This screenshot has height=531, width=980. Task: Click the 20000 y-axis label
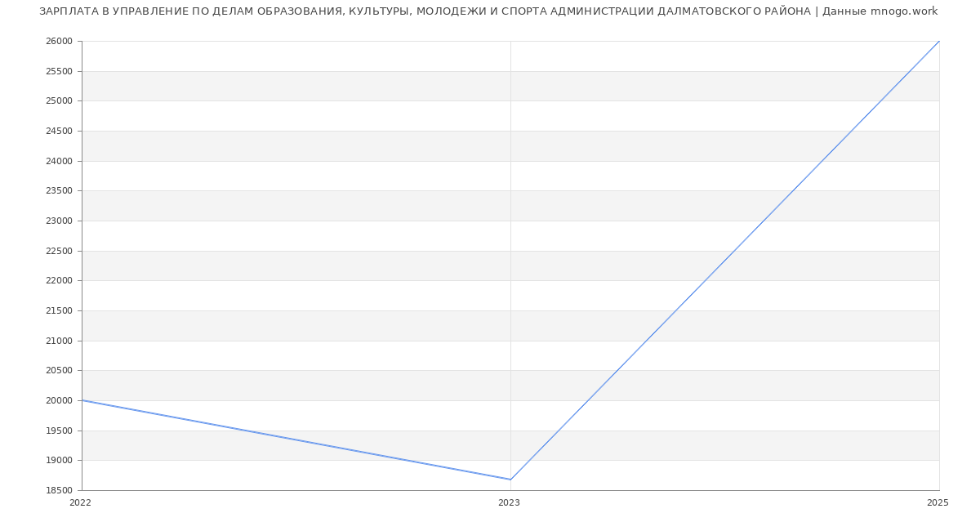[60, 401]
